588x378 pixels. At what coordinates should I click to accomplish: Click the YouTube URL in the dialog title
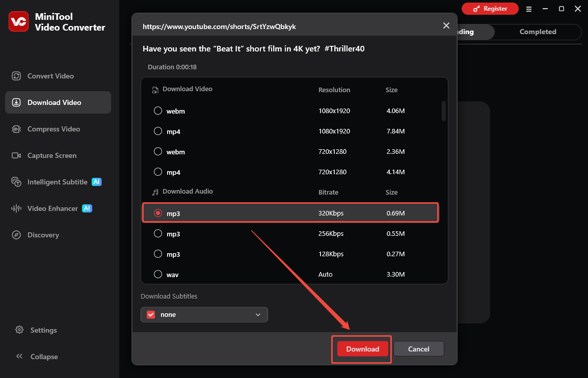tap(219, 26)
